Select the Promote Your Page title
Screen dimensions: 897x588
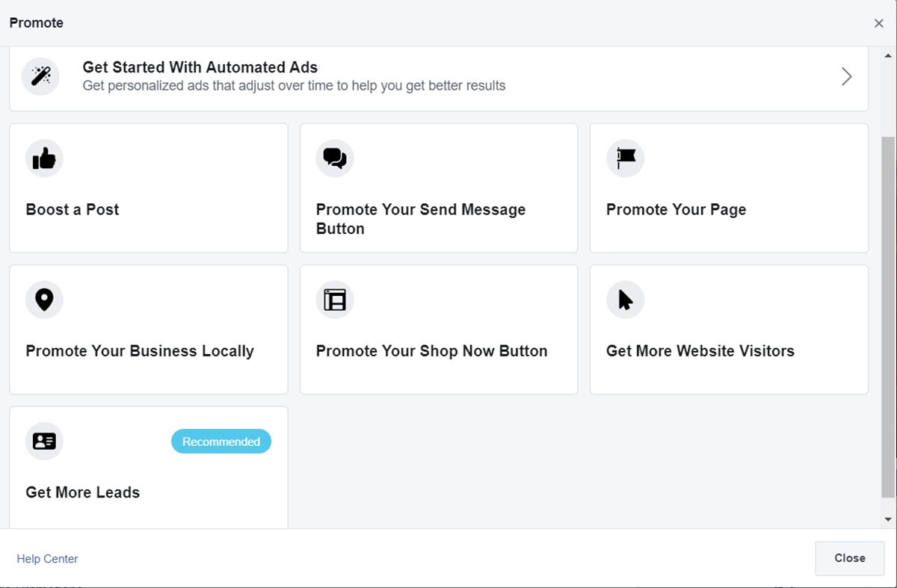[676, 210]
